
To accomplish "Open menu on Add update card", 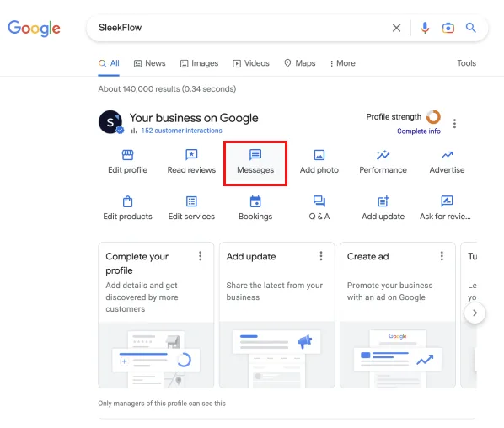I will pyautogui.click(x=321, y=256).
